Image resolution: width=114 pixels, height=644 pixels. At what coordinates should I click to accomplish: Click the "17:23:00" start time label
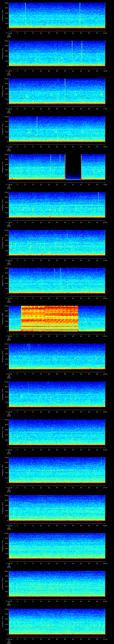point(9,374)
